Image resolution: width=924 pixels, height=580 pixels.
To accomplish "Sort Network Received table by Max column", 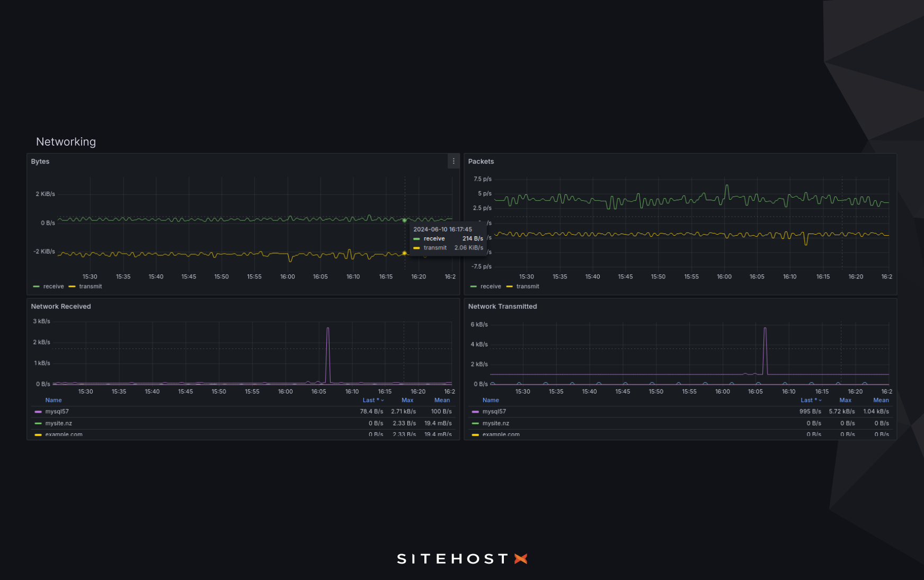I will tap(407, 400).
